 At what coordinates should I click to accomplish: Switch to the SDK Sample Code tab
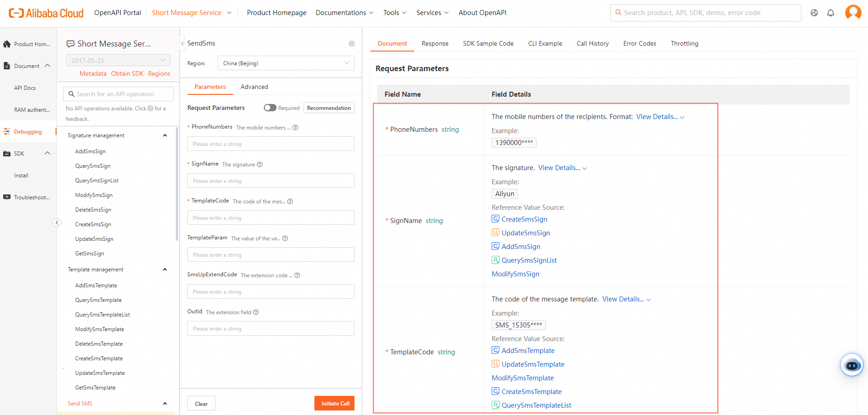[x=488, y=43]
